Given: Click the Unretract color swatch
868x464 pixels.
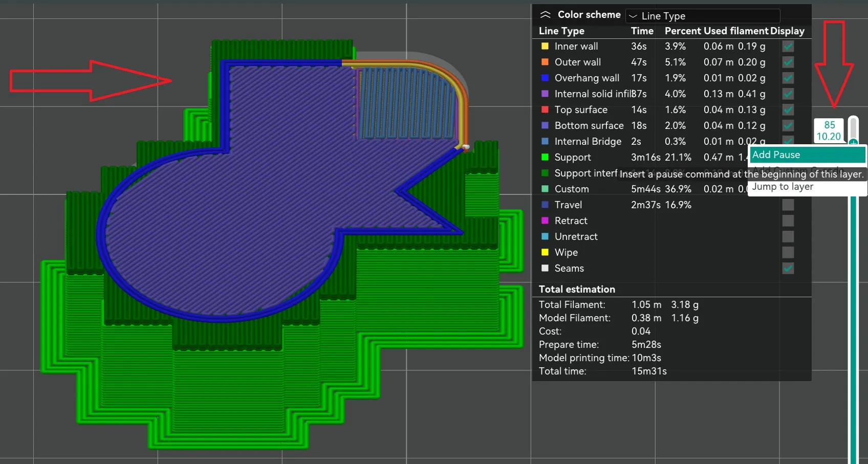Looking at the screenshot, I should click(x=545, y=236).
